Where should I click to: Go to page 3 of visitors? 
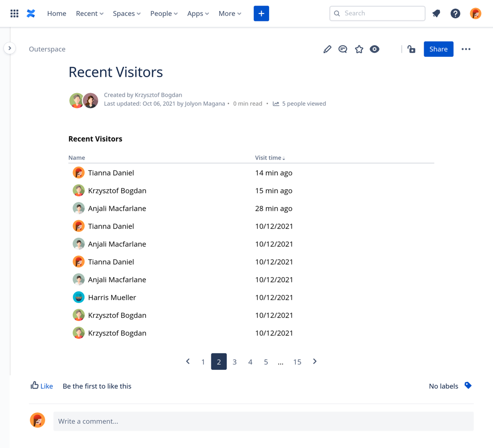(x=234, y=362)
